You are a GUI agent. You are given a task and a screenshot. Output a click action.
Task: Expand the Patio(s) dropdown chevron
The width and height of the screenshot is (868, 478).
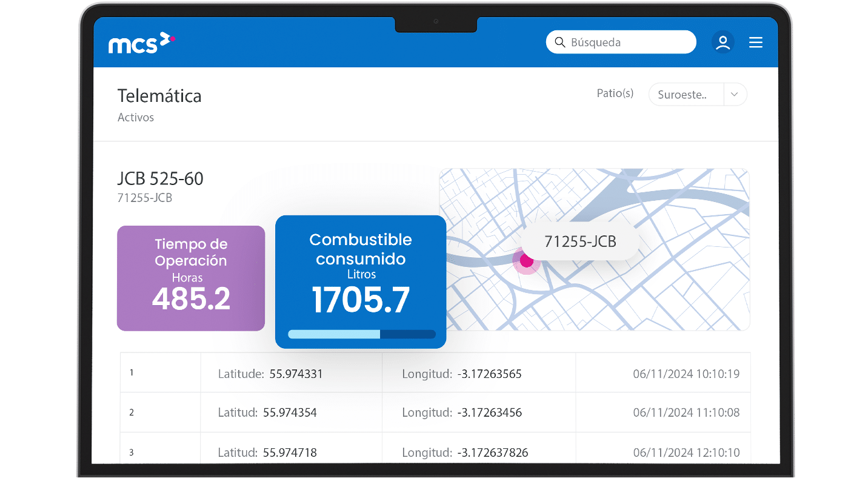[x=735, y=95]
